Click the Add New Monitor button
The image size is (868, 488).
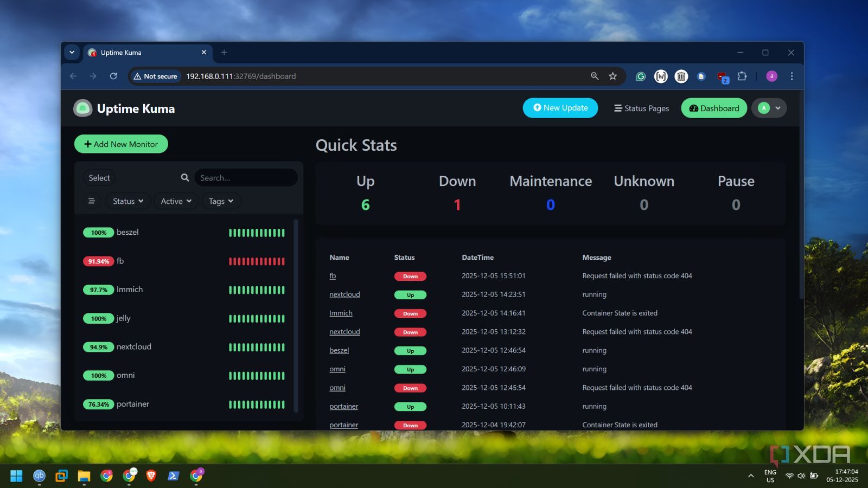coord(120,144)
